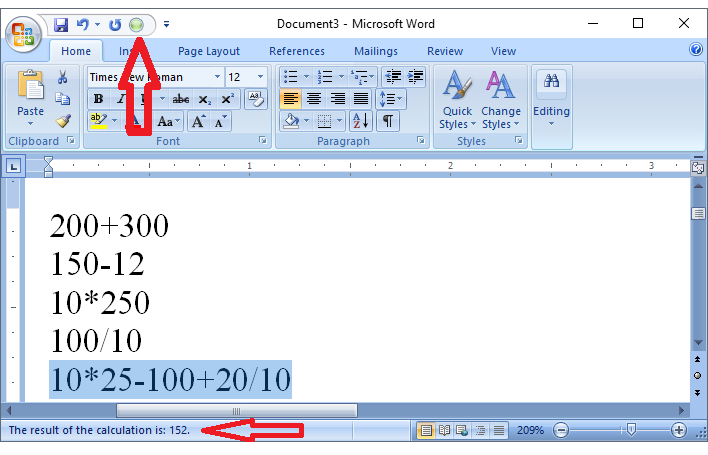Click the Office button

pyautogui.click(x=21, y=31)
